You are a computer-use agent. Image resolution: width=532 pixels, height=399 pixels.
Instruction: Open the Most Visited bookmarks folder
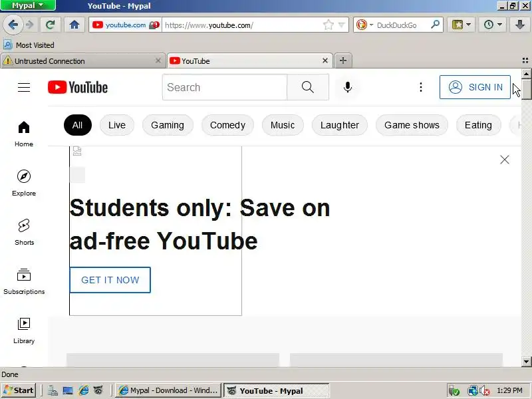[x=29, y=45]
